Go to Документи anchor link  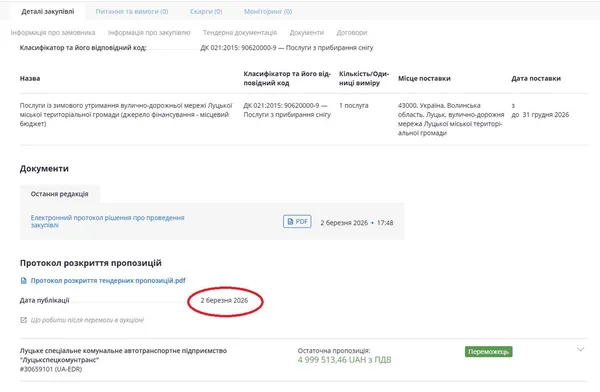(307, 33)
